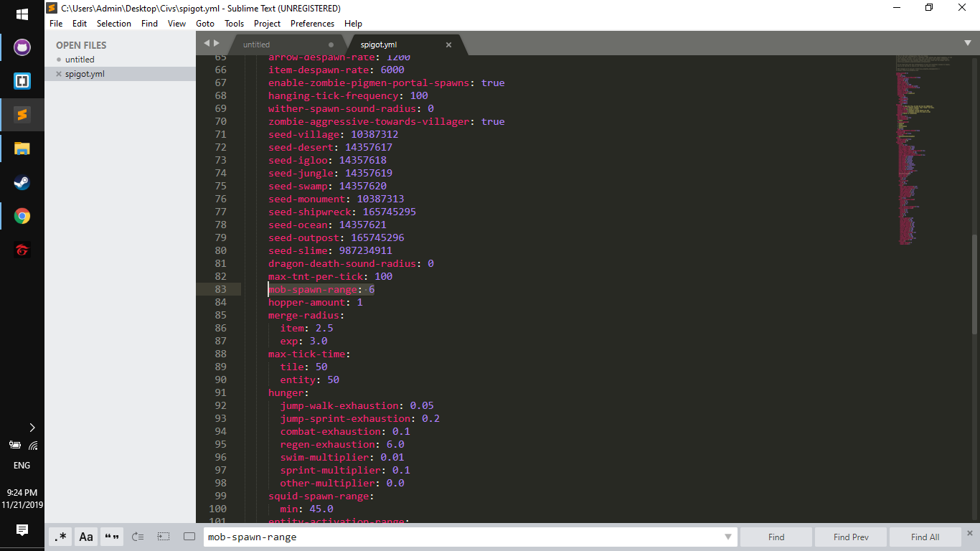This screenshot has height=551, width=980.
Task: Open the tab list dropdown arrow
Action: tap(968, 44)
